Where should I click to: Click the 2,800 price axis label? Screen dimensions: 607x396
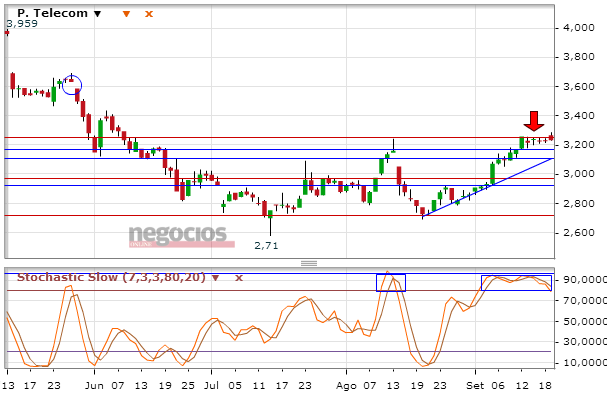(579, 203)
